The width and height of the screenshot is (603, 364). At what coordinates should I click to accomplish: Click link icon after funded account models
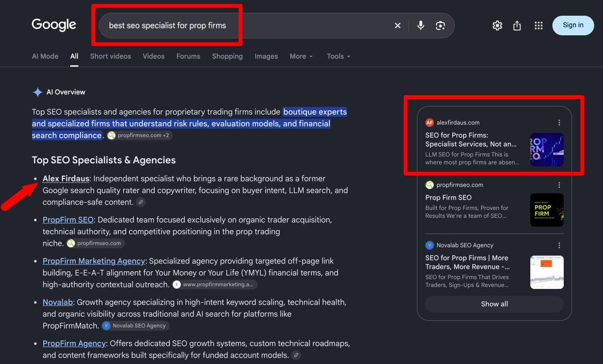(x=296, y=355)
